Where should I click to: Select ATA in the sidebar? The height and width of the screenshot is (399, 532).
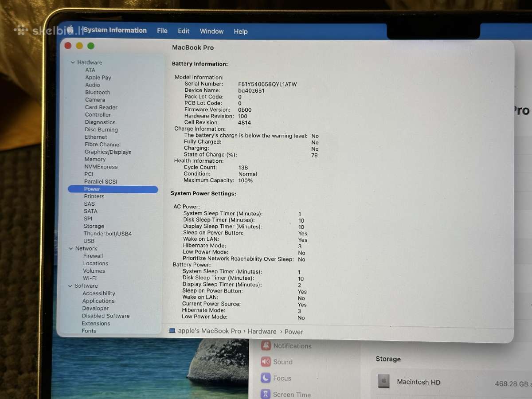click(x=90, y=70)
